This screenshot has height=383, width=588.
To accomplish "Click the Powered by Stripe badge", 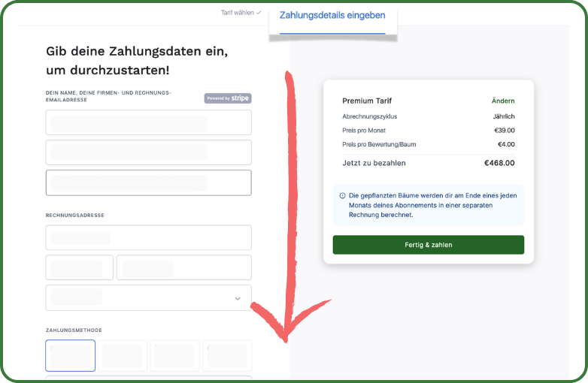I will (227, 98).
